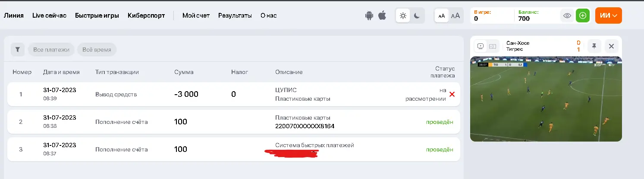Viewport: 644px width, 179px height.
Task: Open the filter funnel icon
Action: point(18,49)
